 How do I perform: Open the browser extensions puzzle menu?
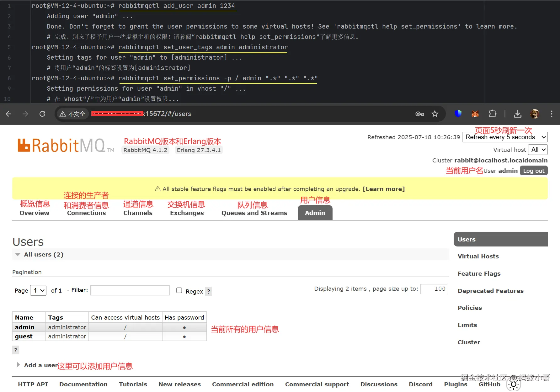pos(493,114)
